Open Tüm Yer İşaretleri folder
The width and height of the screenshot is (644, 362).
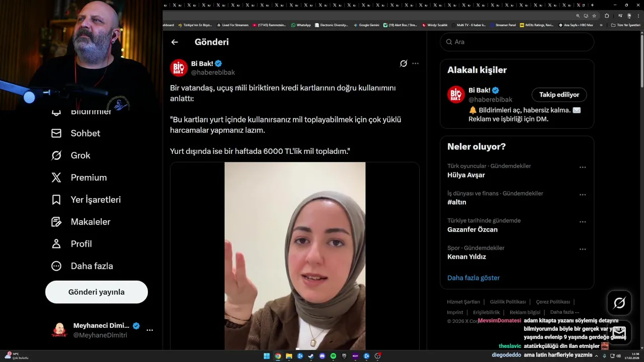[x=625, y=25]
